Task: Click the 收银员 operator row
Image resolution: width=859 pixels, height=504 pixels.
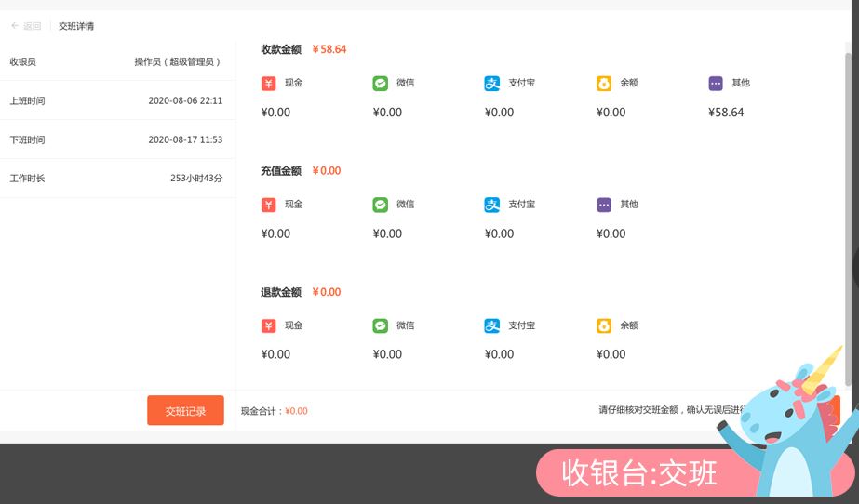Action: (x=116, y=61)
